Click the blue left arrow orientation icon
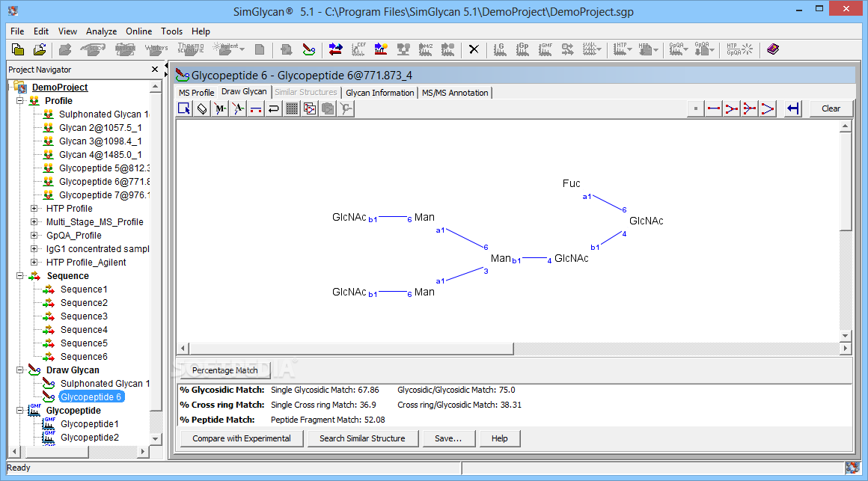The image size is (868, 481). [x=793, y=108]
